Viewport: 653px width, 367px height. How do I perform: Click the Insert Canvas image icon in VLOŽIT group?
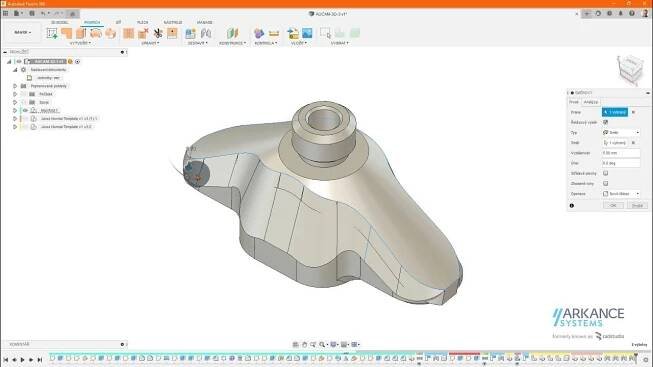[x=307, y=33]
